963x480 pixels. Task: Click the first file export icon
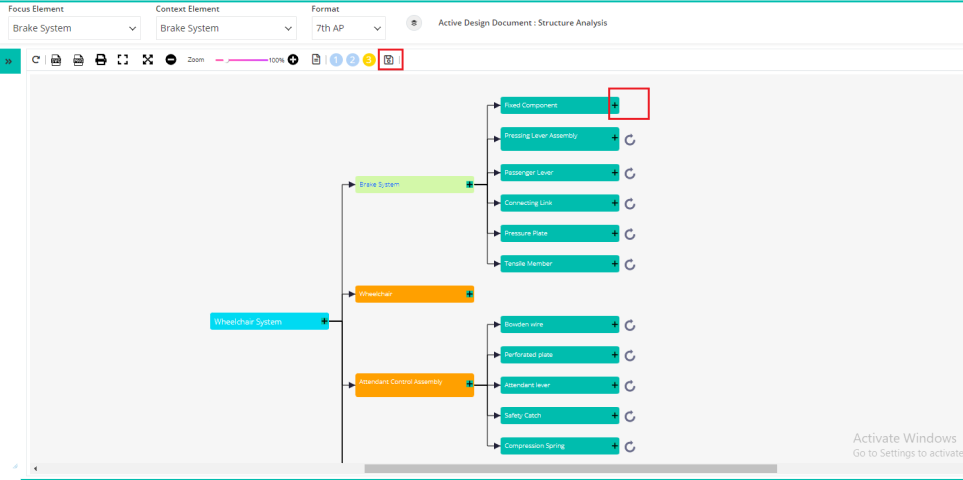[x=56, y=60]
